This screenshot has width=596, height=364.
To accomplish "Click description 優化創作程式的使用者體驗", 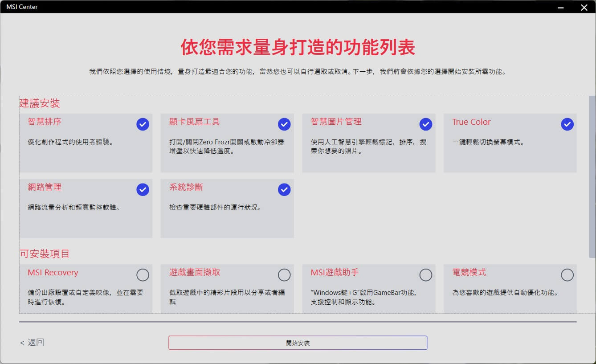I will pyautogui.click(x=70, y=142).
